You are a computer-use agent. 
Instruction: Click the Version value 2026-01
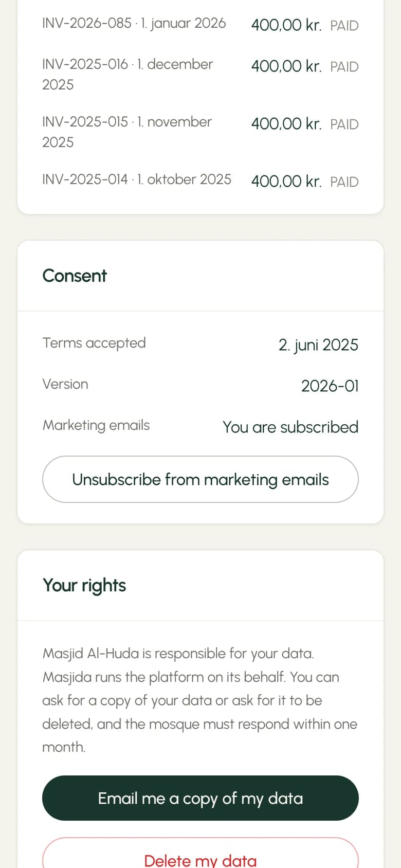[330, 386]
